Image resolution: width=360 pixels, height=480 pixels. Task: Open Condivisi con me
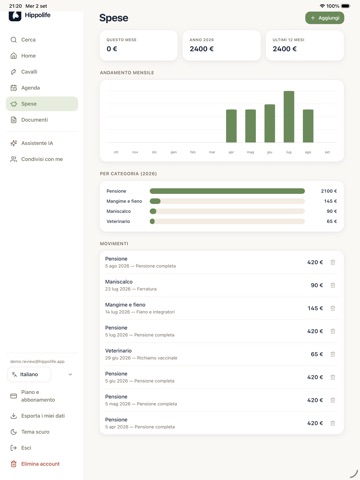42,159
